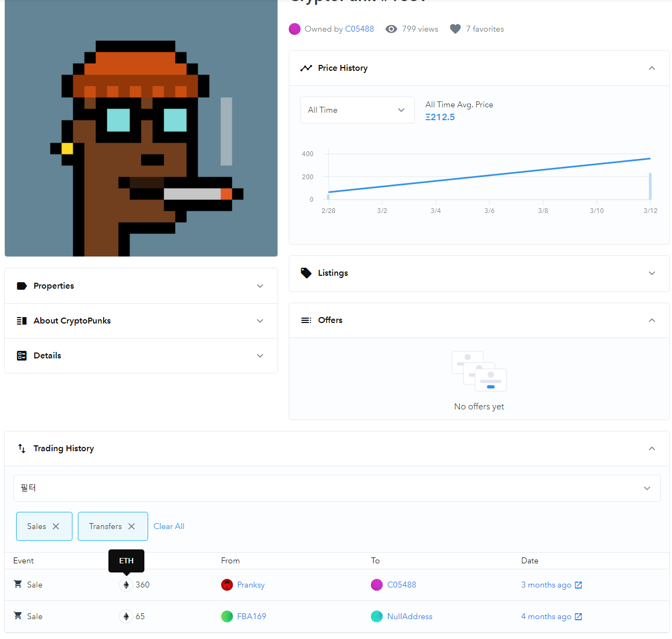Click the From column header
Screen dimensions: 672x639
(230, 561)
